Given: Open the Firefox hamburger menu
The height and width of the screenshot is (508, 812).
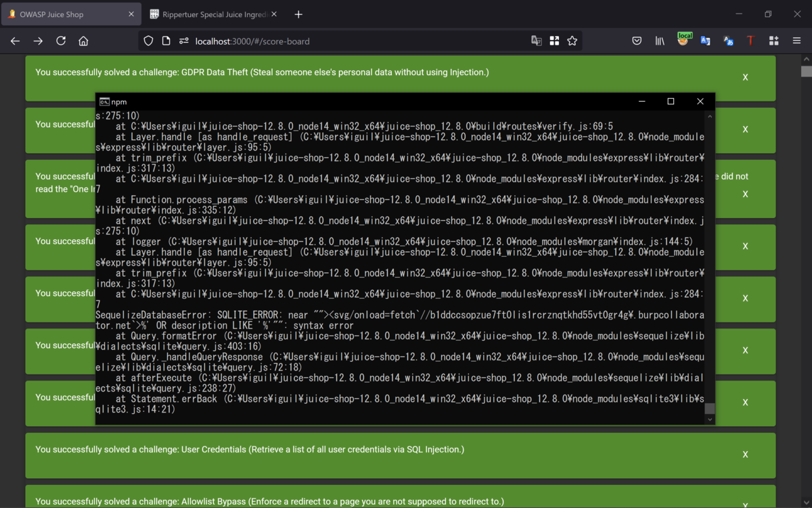Looking at the screenshot, I should [797, 41].
